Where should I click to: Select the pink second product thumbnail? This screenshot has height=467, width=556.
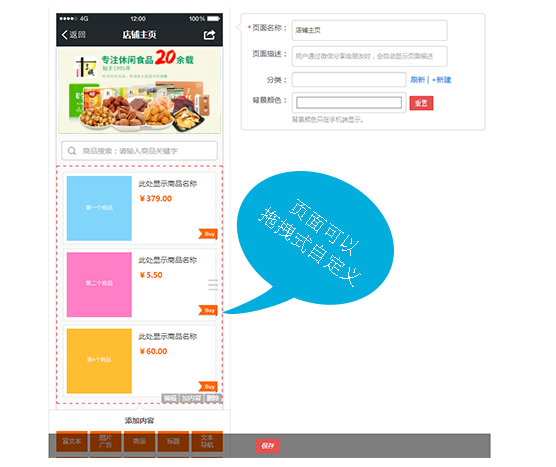point(99,284)
